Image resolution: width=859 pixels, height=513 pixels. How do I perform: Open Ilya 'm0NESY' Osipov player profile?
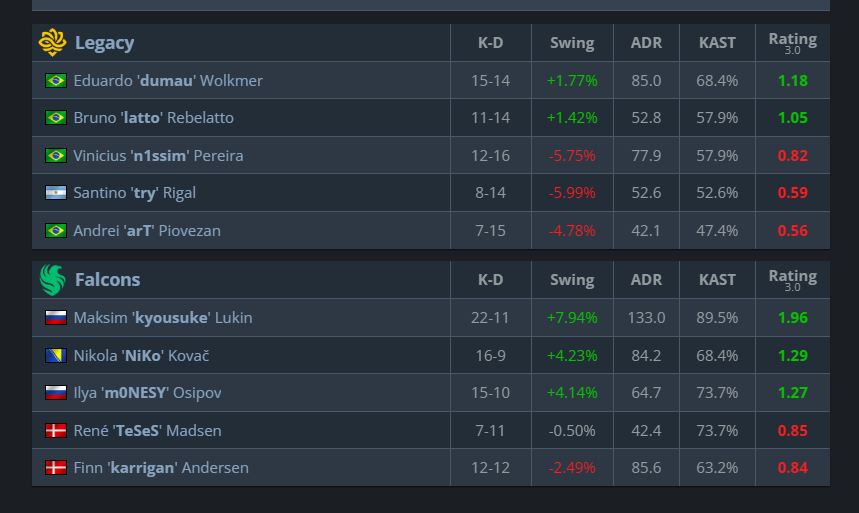[x=147, y=393]
